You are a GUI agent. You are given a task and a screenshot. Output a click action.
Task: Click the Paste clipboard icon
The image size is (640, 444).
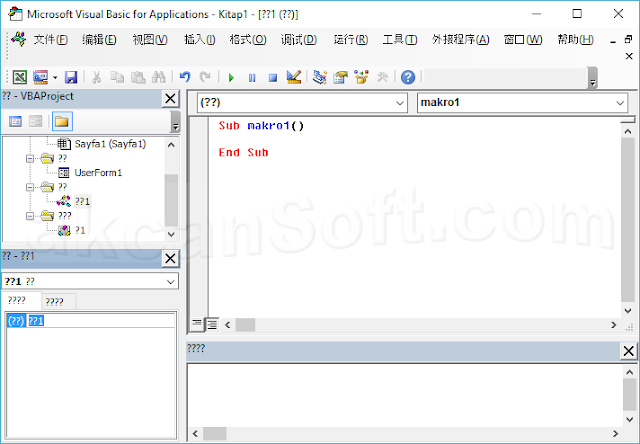coord(138,77)
